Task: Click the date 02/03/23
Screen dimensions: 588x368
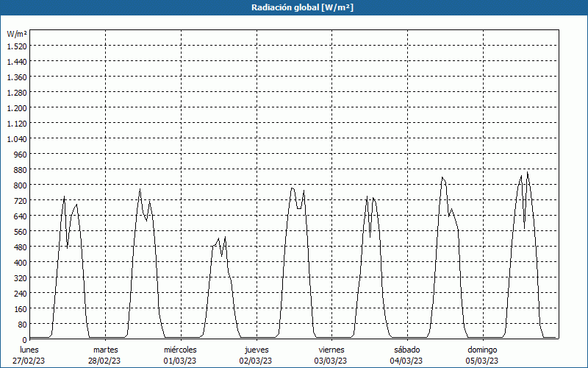Action: tap(255, 361)
